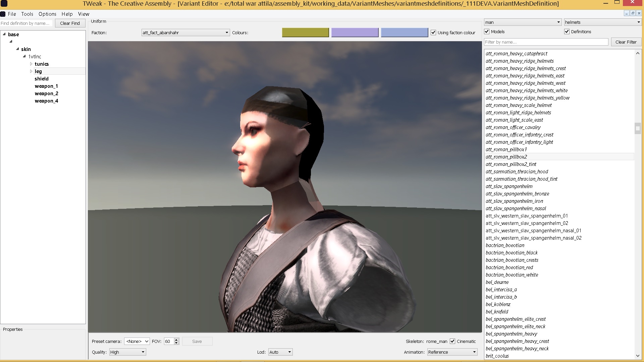Disable the Cinematic checkbox
The width and height of the screenshot is (644, 362).
click(452, 341)
